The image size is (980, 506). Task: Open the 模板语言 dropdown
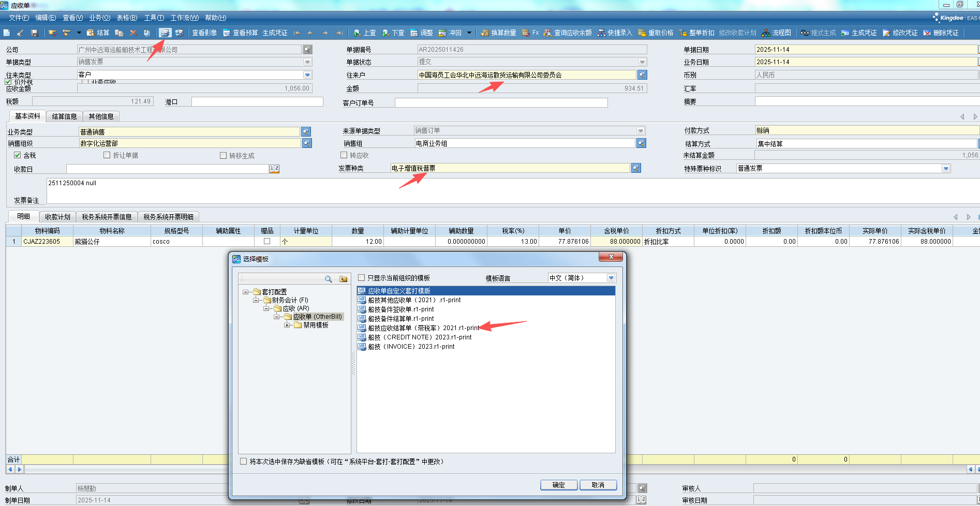[611, 278]
